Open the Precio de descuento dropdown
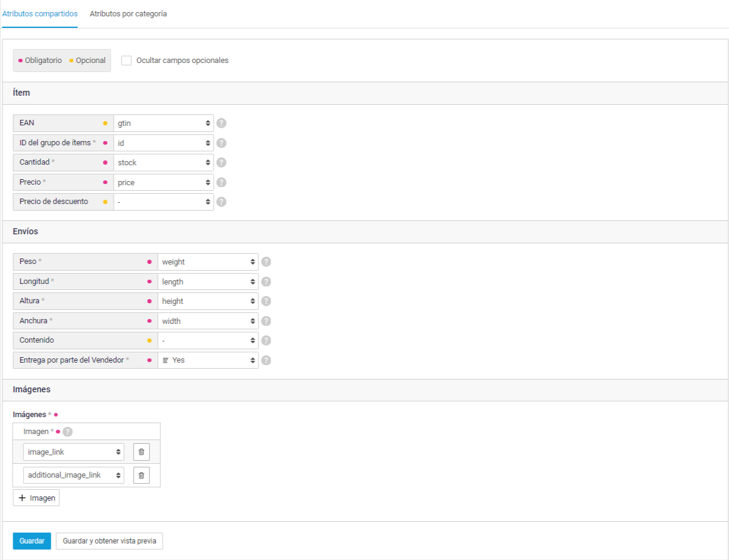The image size is (729, 560). 163,202
